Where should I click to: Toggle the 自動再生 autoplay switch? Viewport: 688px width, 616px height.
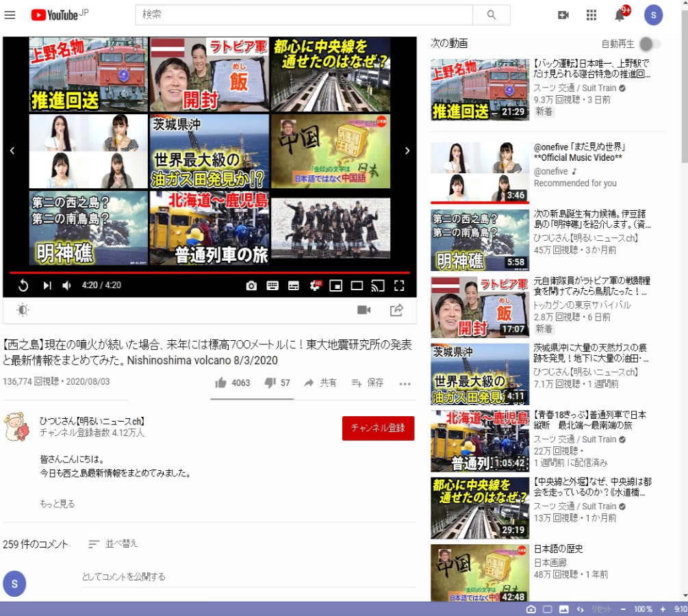click(x=650, y=44)
